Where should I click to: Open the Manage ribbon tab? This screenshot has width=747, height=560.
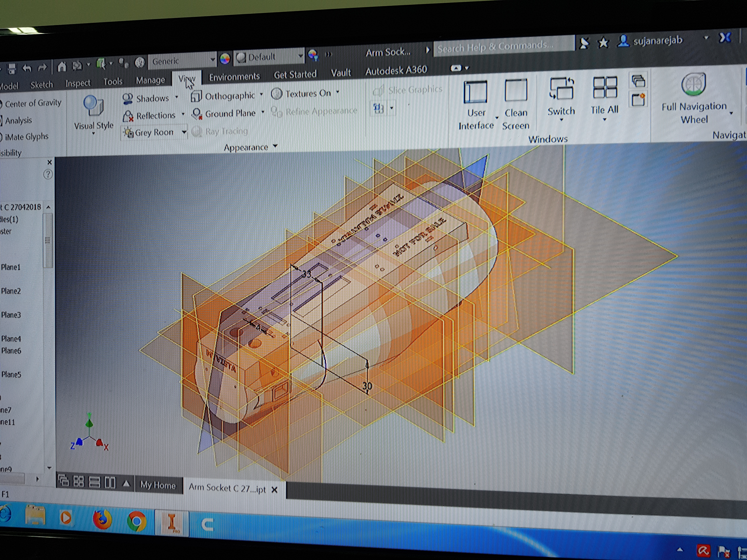[x=150, y=80]
